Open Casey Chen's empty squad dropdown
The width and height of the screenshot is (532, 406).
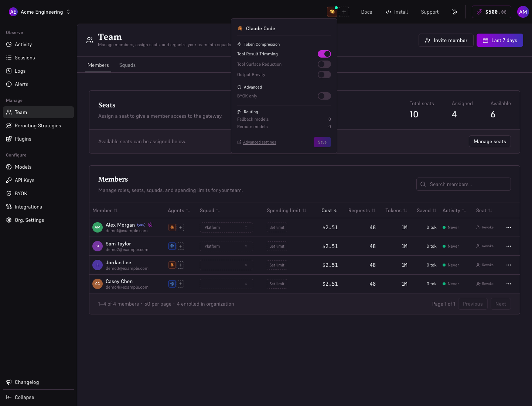click(x=226, y=284)
